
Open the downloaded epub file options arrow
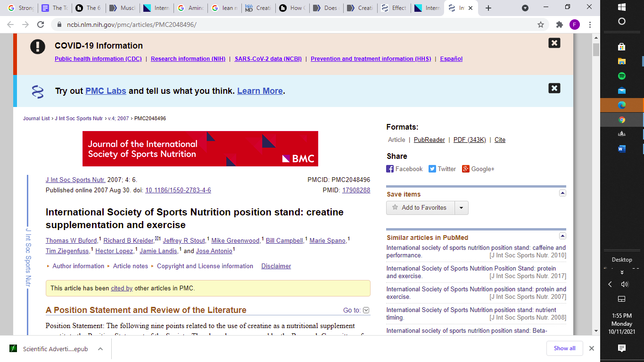click(x=100, y=349)
